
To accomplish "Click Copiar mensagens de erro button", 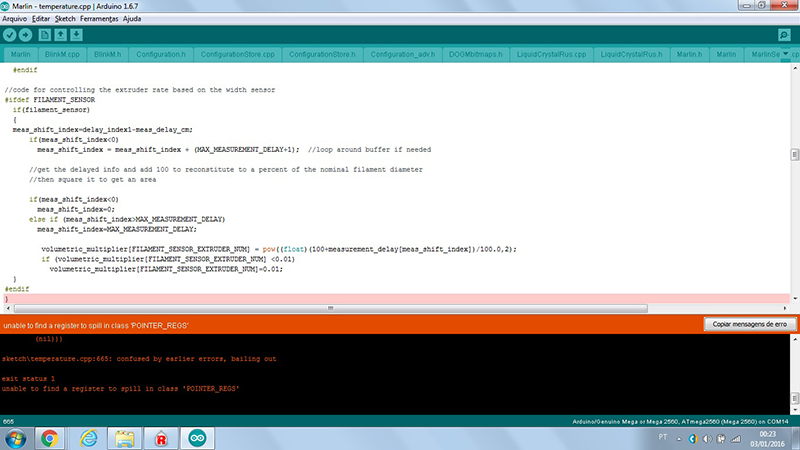I will [749, 324].
